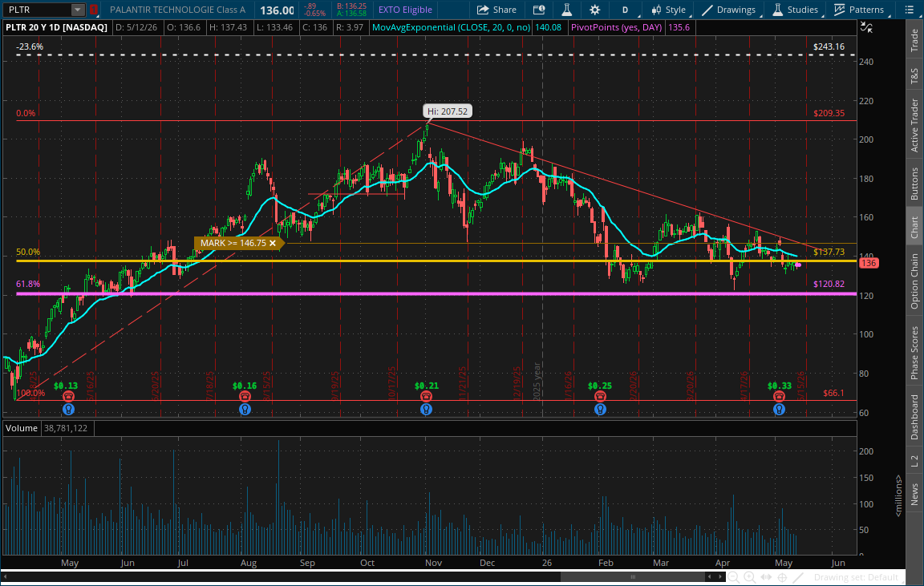Click the 135.6 pivot point value

click(679, 27)
